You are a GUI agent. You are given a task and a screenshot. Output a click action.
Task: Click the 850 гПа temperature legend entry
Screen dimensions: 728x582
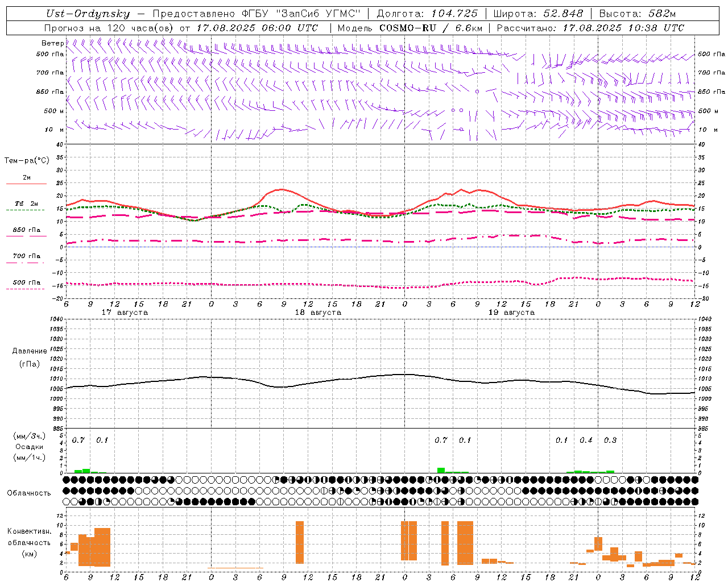click(26, 230)
